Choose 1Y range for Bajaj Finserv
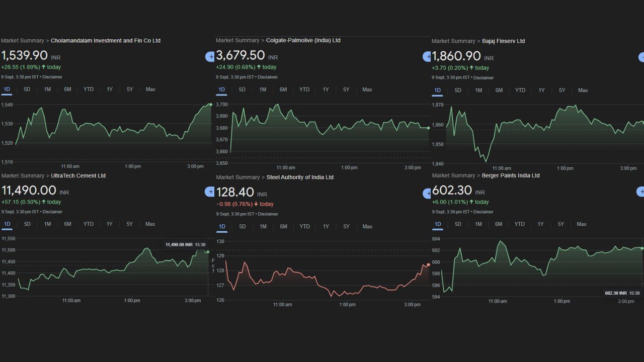 (x=541, y=90)
